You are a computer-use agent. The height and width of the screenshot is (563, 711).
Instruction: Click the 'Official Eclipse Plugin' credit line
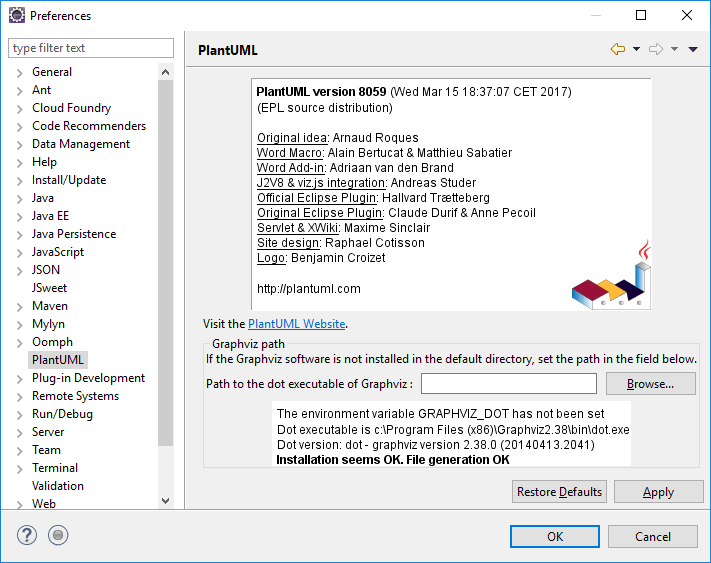pos(373,198)
